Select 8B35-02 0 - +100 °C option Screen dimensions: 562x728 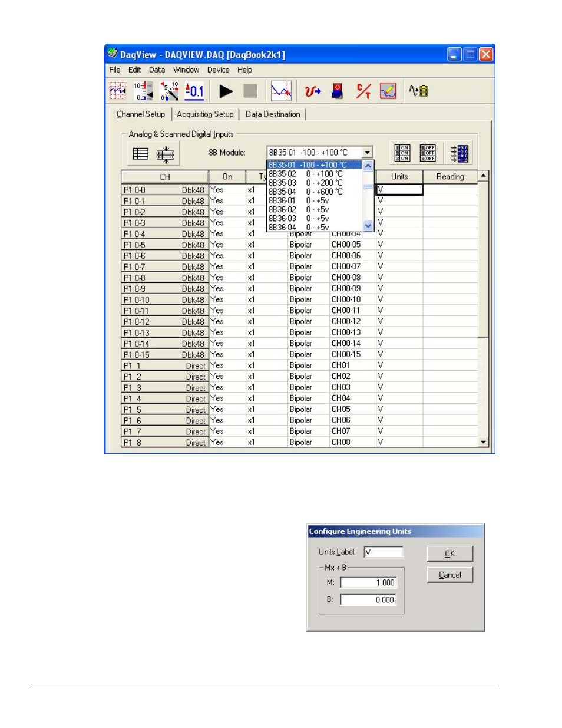coord(315,174)
